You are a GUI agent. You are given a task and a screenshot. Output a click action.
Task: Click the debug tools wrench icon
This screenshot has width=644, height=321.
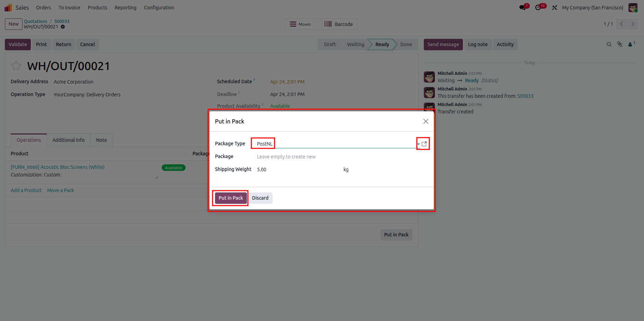tap(554, 8)
